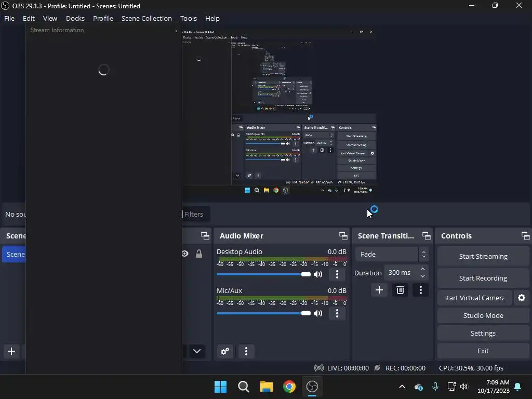532x399 pixels.
Task: Click the OneDrive tray icon
Action: [419, 387]
